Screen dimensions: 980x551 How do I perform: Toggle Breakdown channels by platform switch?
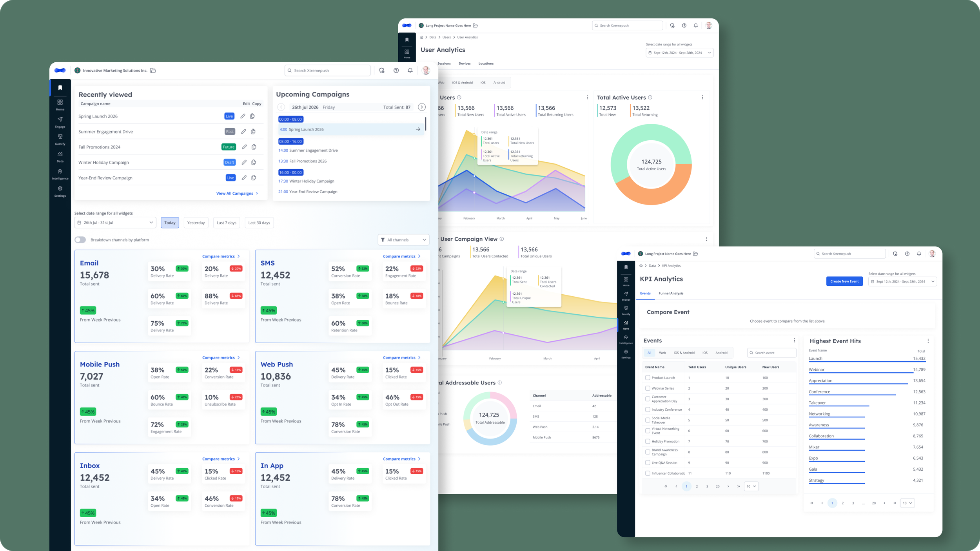[x=80, y=240]
